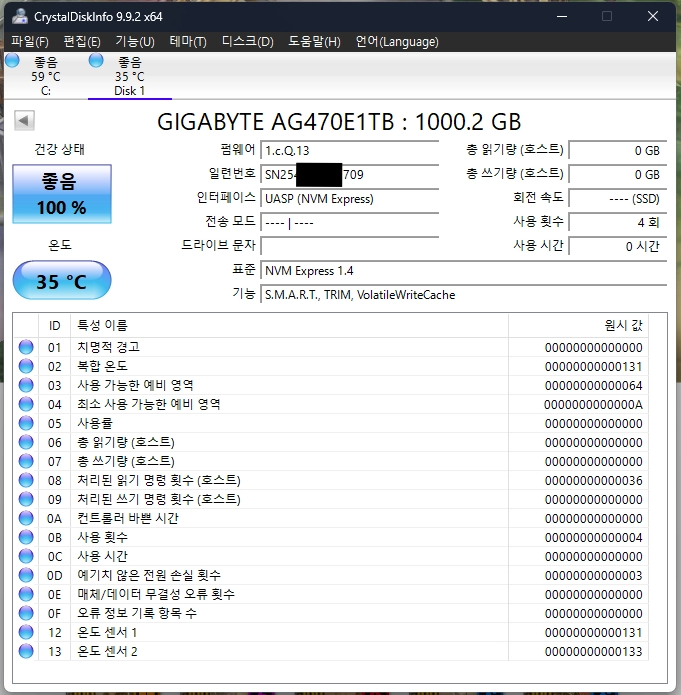Click raw value 00000000000003

coord(593,576)
